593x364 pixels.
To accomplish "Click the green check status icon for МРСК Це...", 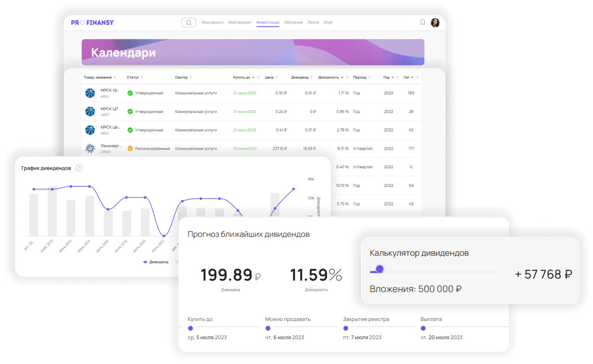I will pos(130,130).
